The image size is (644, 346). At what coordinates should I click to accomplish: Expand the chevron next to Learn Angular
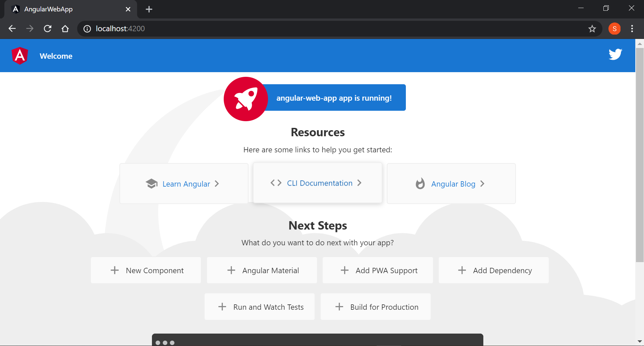217,184
